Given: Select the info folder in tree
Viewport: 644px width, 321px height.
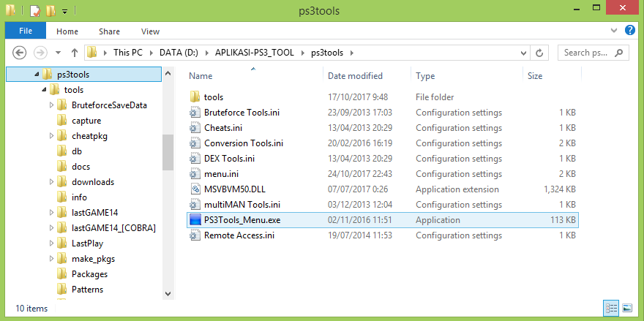Looking at the screenshot, I should pos(79,197).
